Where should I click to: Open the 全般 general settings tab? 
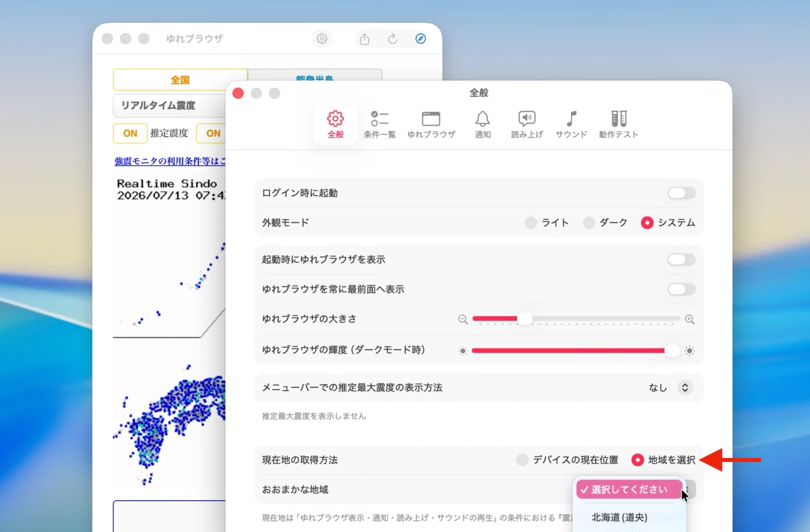click(x=335, y=125)
